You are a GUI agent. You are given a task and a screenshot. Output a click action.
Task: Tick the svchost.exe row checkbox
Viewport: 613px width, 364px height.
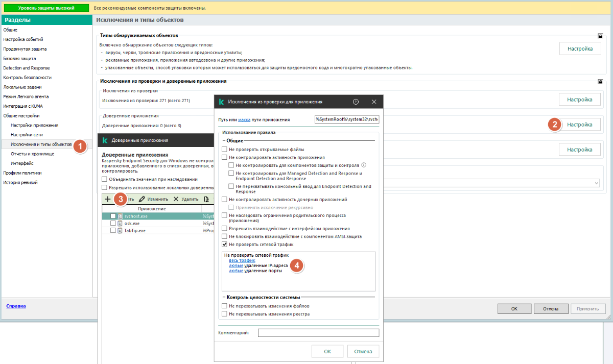(113, 216)
